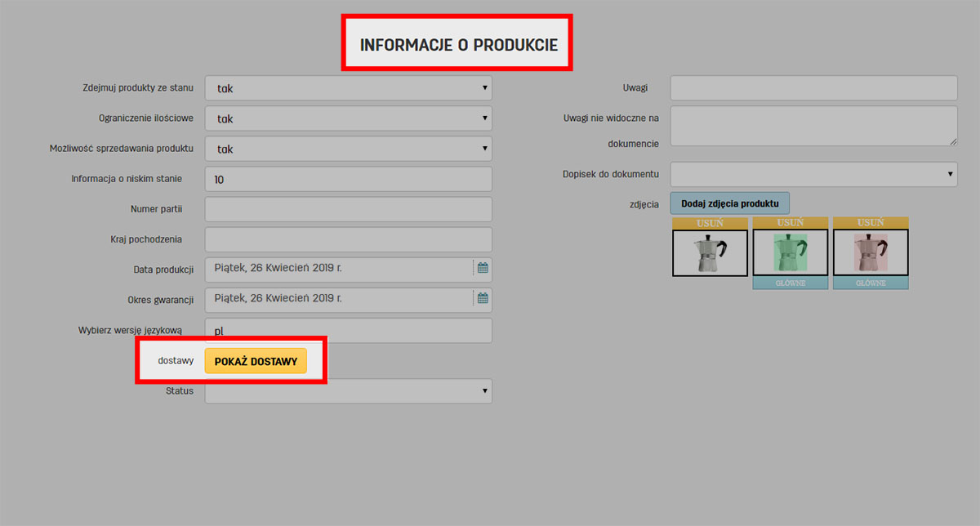The image size is (980, 526).
Task: Open the Ograniczenie ilościowe dropdown
Action: 348,118
